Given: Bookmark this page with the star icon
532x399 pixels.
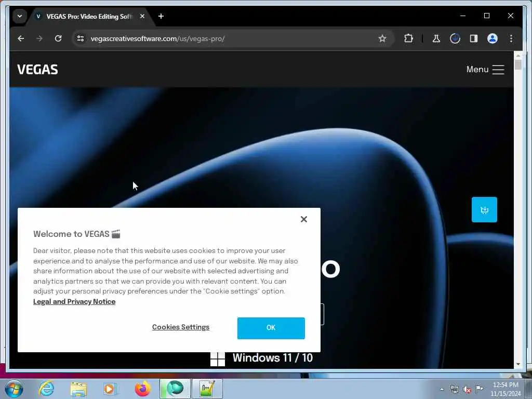Looking at the screenshot, I should (x=382, y=38).
